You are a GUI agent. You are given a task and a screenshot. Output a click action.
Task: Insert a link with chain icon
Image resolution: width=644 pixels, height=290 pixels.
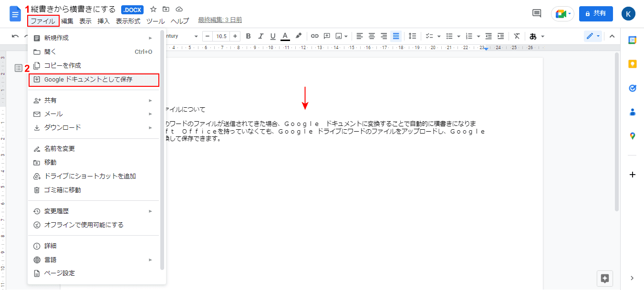314,36
